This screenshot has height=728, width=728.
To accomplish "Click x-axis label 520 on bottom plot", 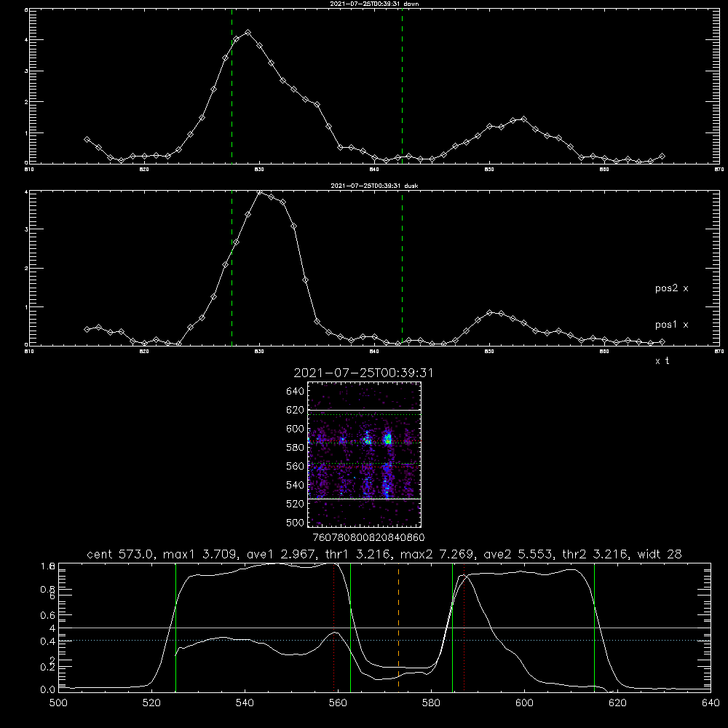I will tap(151, 703).
